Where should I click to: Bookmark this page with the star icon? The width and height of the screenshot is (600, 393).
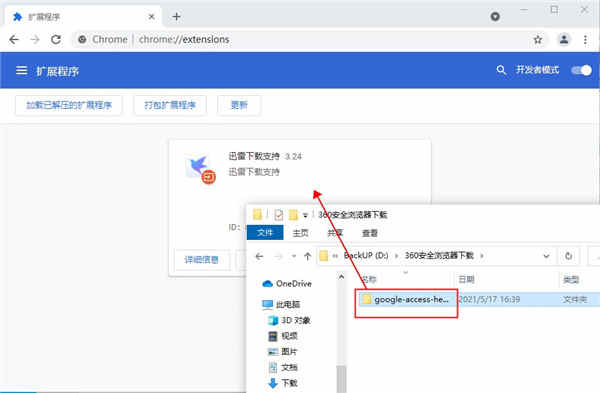(538, 39)
